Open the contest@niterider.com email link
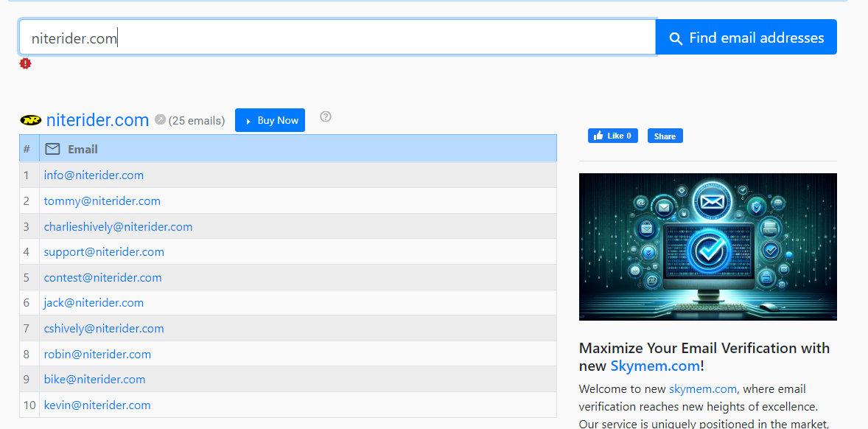The height and width of the screenshot is (429, 868). pos(103,277)
